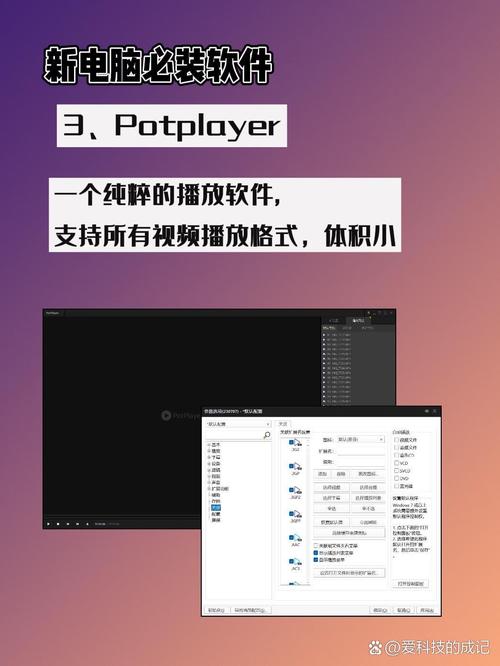
Task: Expand the 设备 tree node
Action: 209,464
